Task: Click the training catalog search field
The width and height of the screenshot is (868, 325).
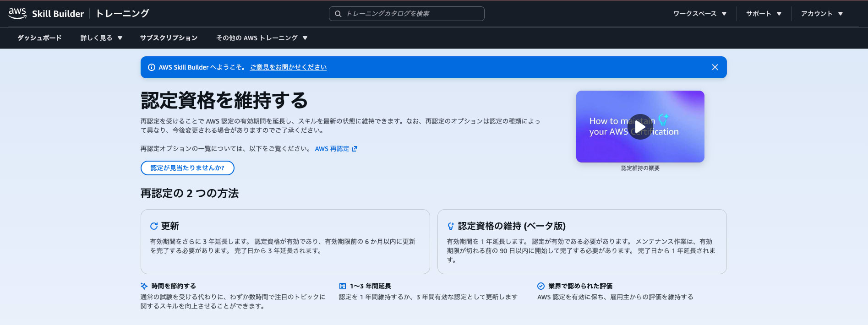Action: click(x=407, y=14)
